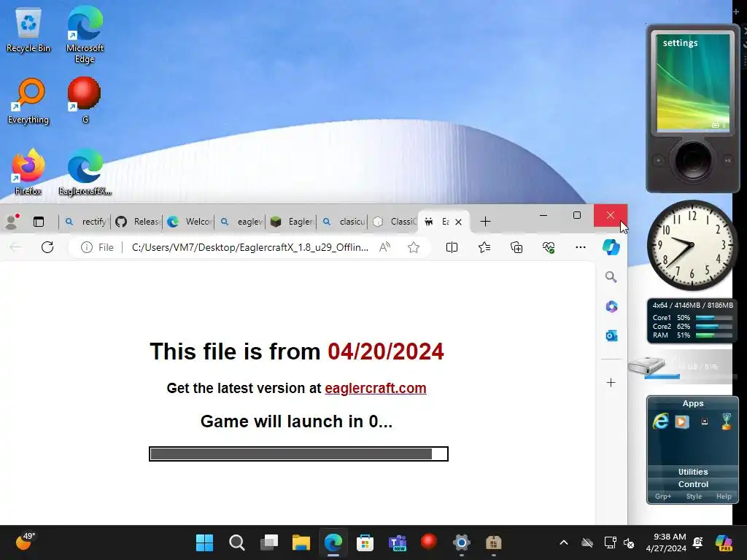Close the active Eaglercraft tab
Viewport: 747px width, 560px height.
(x=458, y=222)
